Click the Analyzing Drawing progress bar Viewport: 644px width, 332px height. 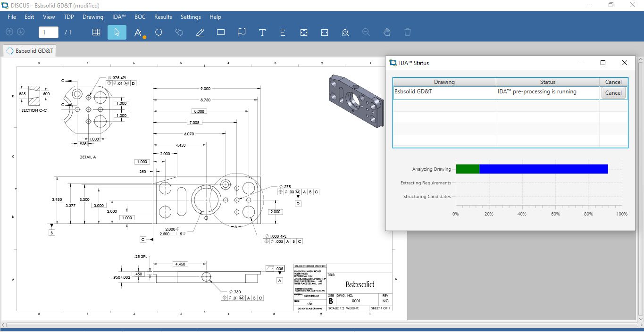pos(532,169)
